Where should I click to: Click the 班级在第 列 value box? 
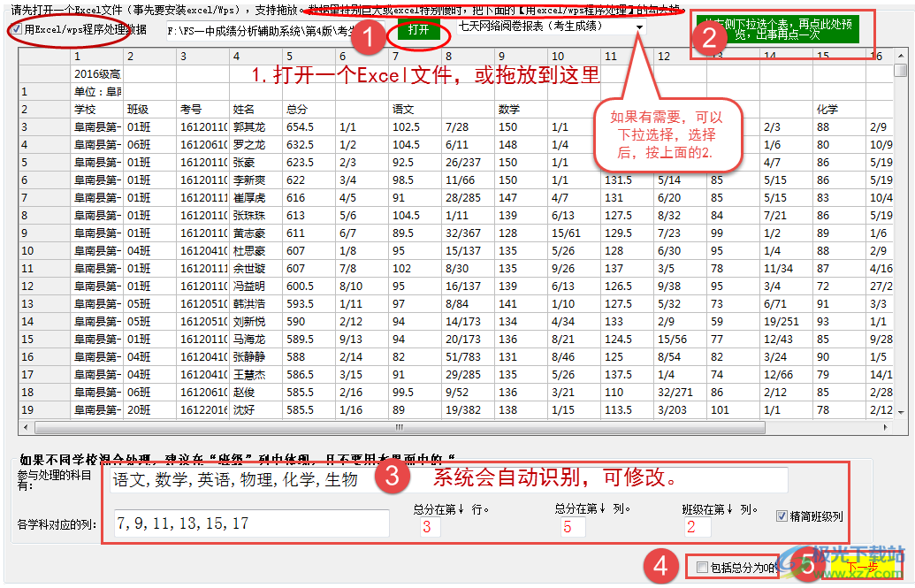(697, 527)
